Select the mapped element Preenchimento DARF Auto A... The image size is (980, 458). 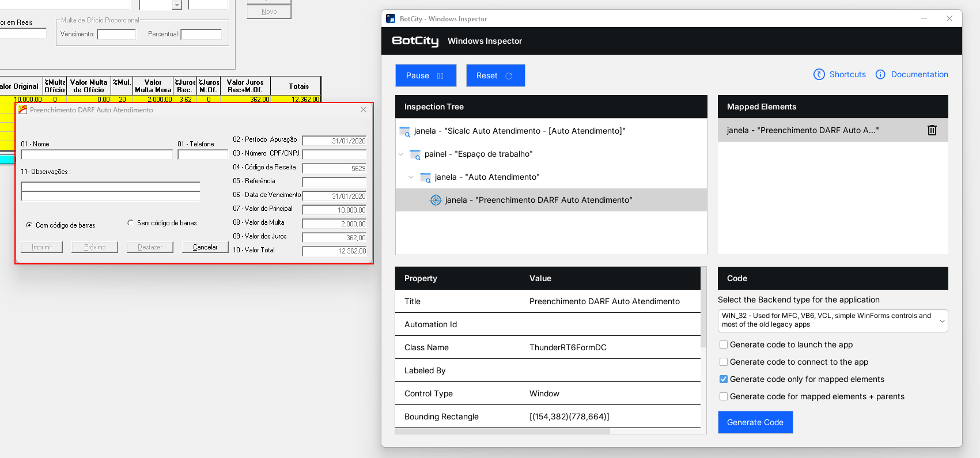coord(802,130)
